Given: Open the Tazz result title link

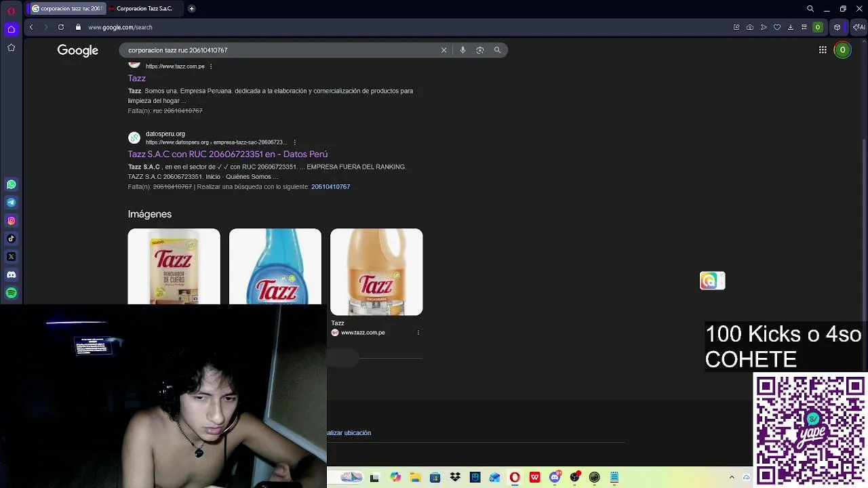Looking at the screenshot, I should pos(137,79).
